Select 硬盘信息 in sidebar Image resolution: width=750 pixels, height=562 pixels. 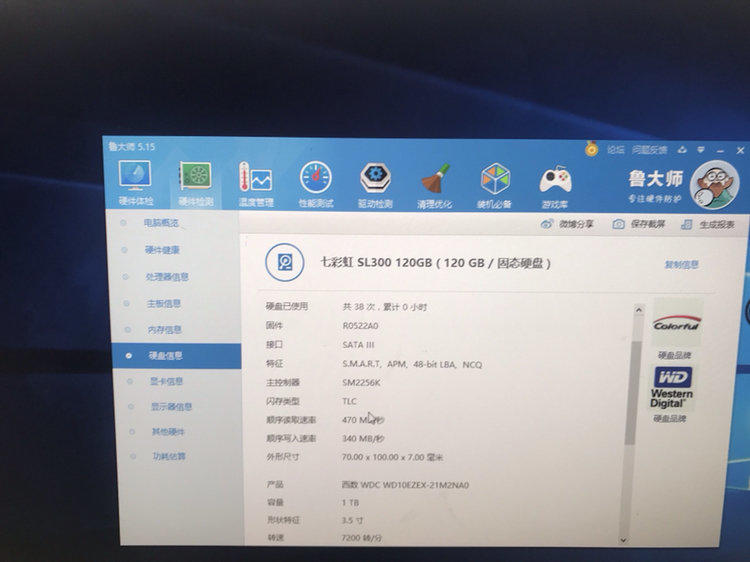(176, 356)
